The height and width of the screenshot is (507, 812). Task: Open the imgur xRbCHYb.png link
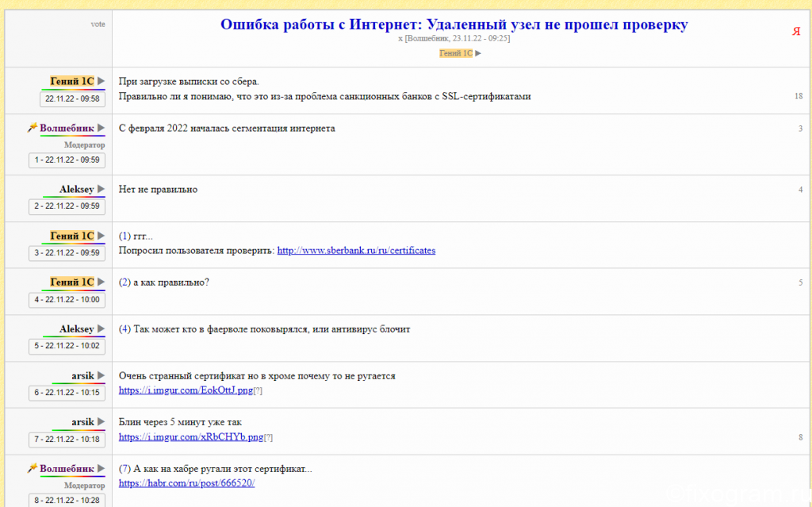click(x=191, y=437)
